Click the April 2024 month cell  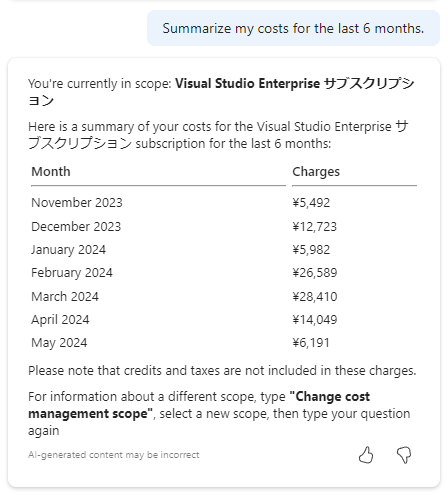tap(60, 320)
